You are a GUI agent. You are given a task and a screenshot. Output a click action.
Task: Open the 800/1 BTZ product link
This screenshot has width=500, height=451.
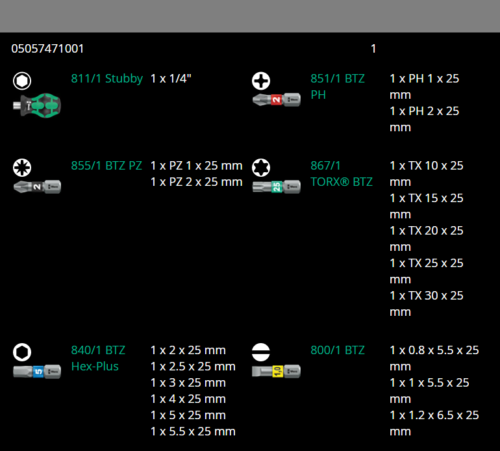[338, 350]
